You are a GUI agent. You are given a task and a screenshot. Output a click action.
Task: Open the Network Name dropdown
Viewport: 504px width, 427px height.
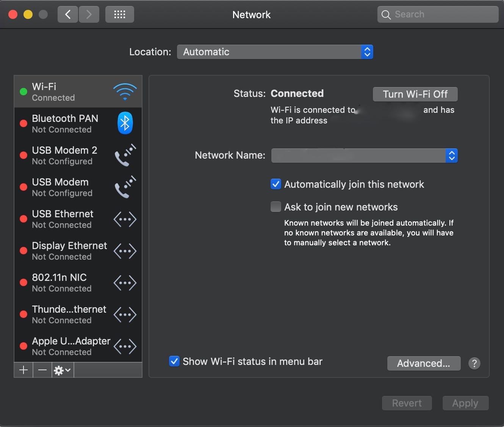click(x=365, y=156)
